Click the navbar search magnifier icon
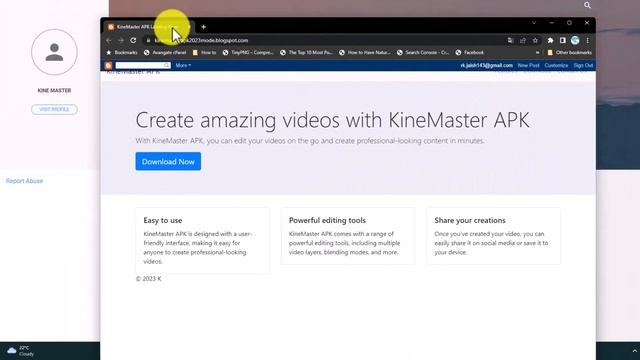 tap(167, 65)
